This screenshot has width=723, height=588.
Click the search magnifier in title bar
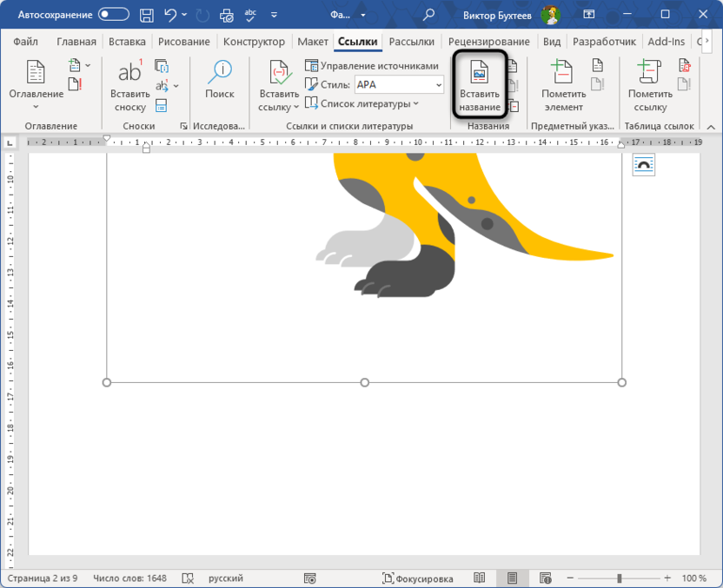pyautogui.click(x=429, y=15)
